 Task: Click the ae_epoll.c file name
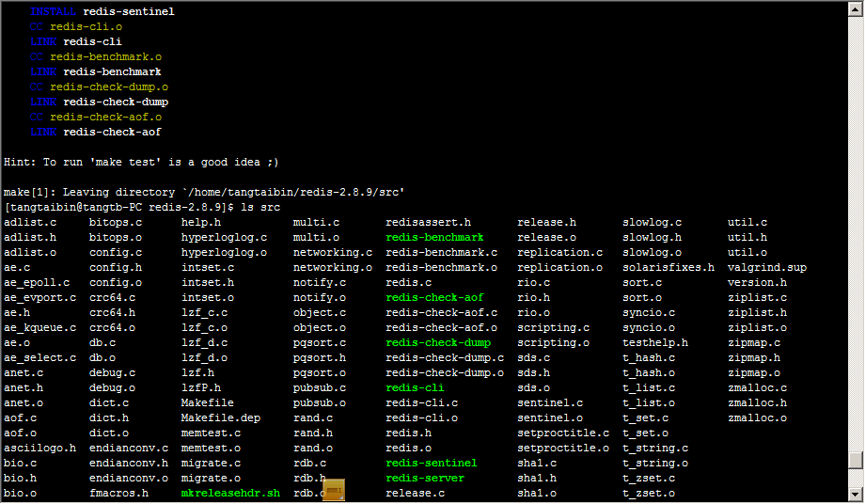[37, 282]
